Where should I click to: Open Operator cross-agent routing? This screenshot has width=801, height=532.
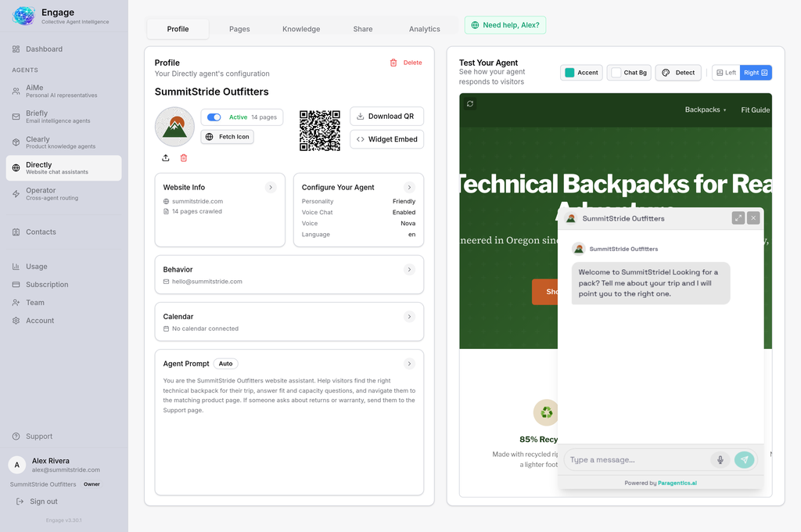click(x=64, y=194)
